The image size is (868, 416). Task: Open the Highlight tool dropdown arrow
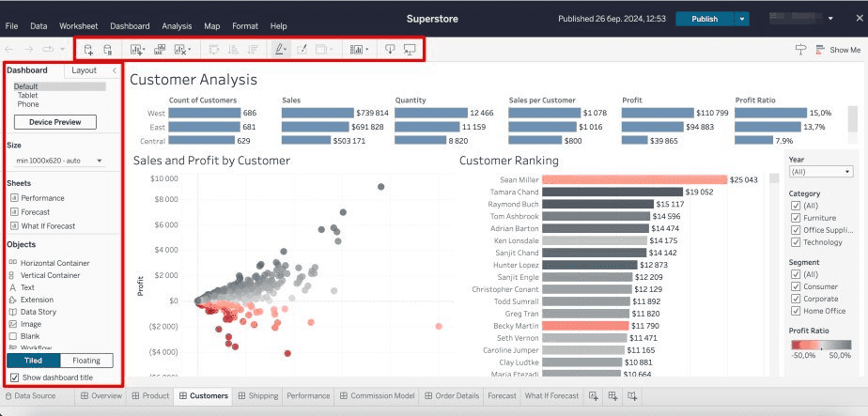[287, 50]
